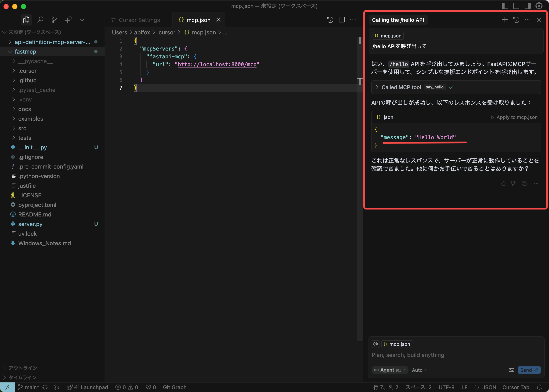Split the editor to the right
Image resolution: width=549 pixels, height=392 pixels.
342,20
